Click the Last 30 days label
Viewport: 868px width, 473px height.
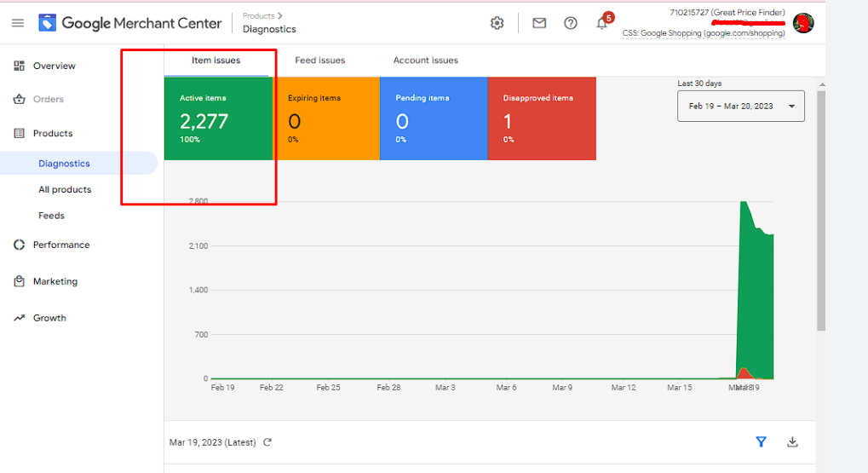click(699, 83)
